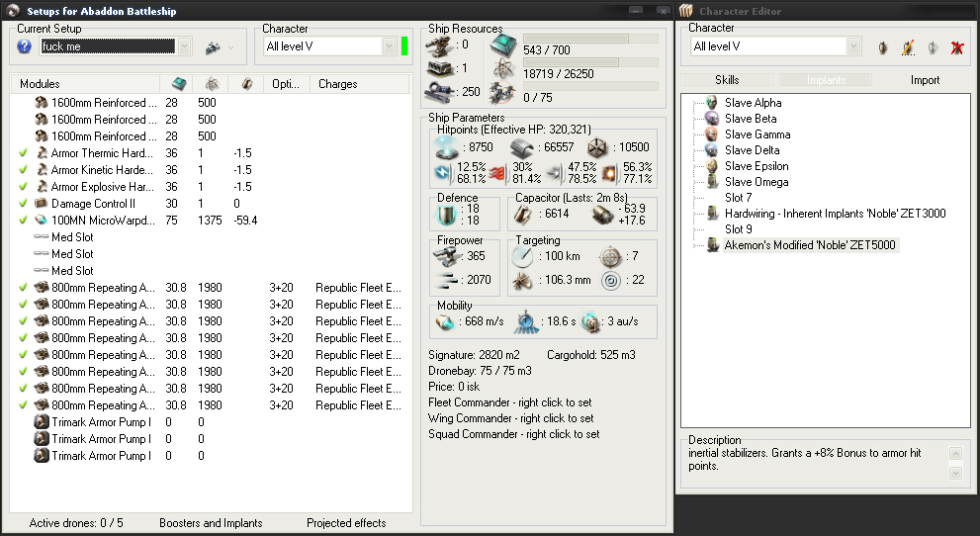The width and height of the screenshot is (980, 536).
Task: Click the red delete character icon
Action: (957, 46)
